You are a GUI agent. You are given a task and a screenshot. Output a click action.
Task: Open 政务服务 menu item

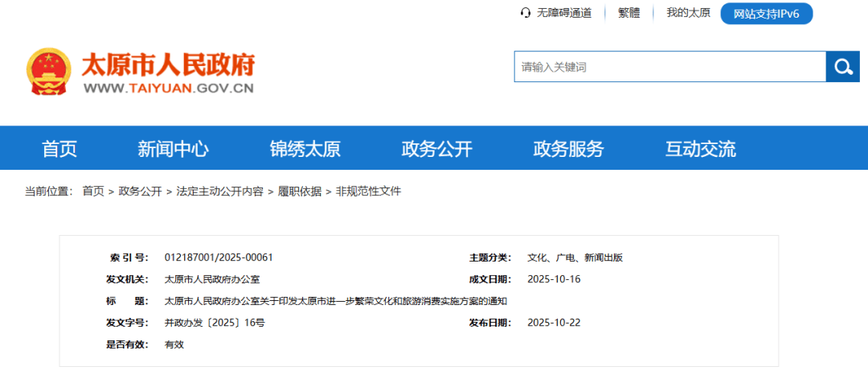568,149
